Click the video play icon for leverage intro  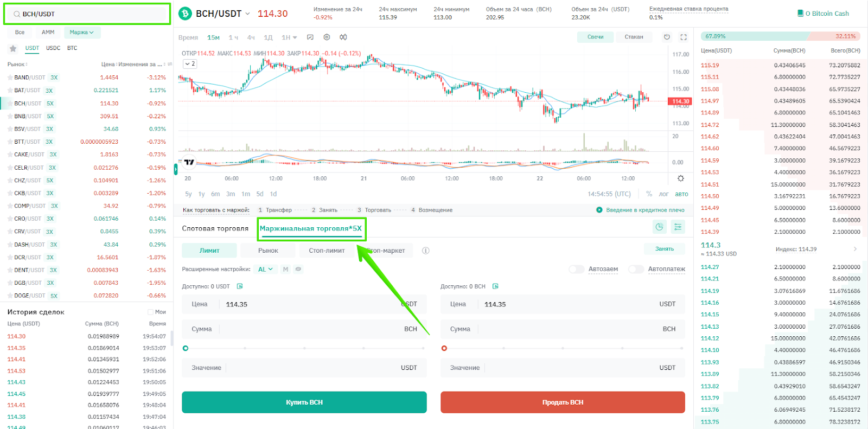(599, 210)
